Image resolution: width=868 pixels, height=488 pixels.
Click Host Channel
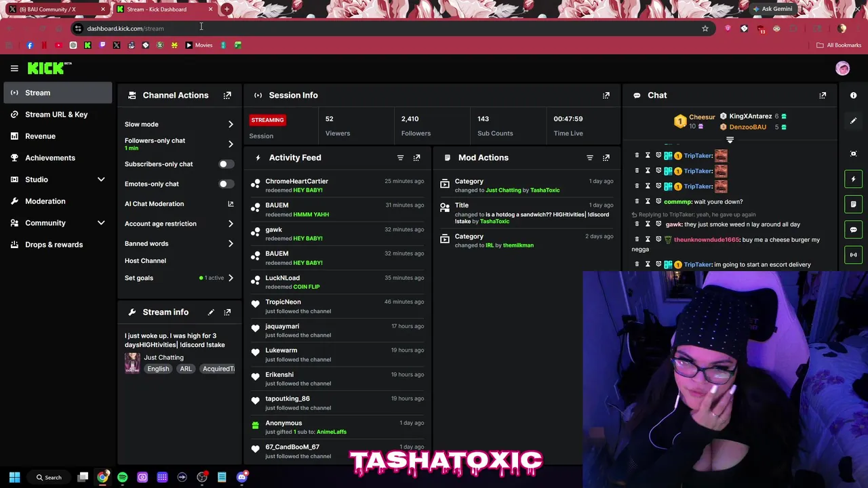tap(145, 261)
